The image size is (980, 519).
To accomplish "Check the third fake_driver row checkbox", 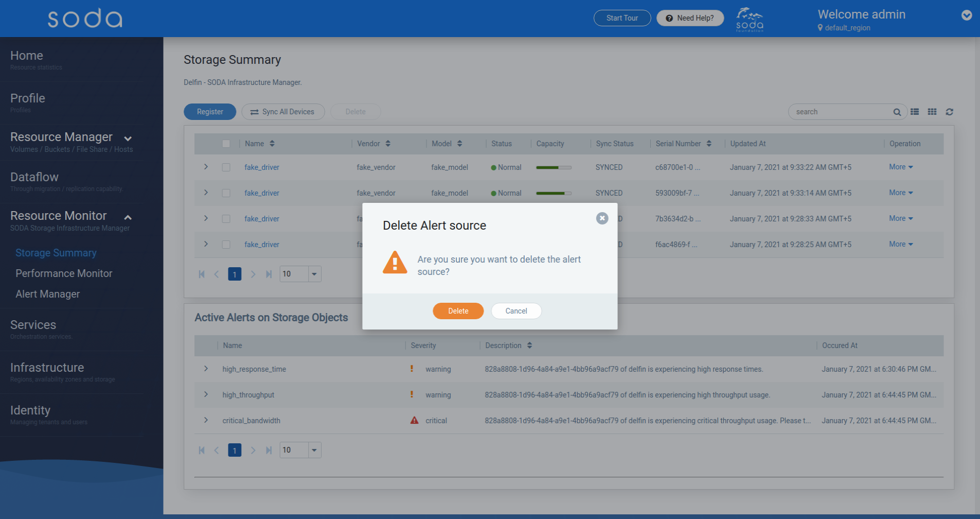I will pyautogui.click(x=226, y=219).
